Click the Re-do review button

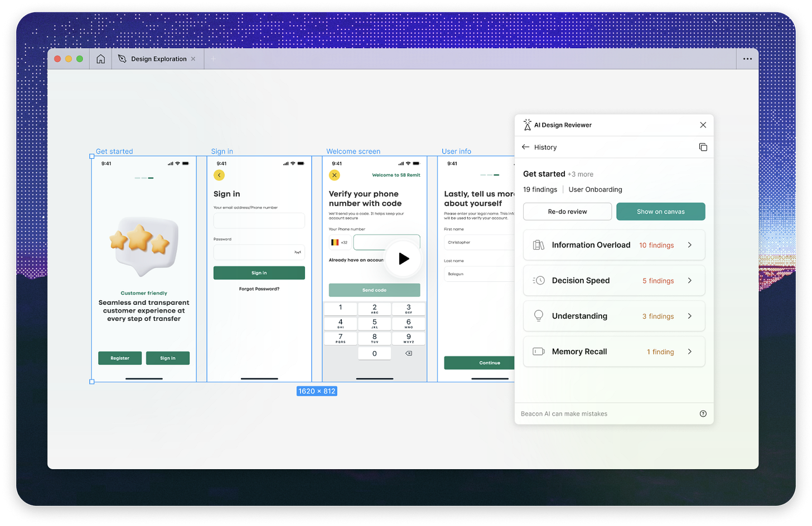tap(567, 212)
